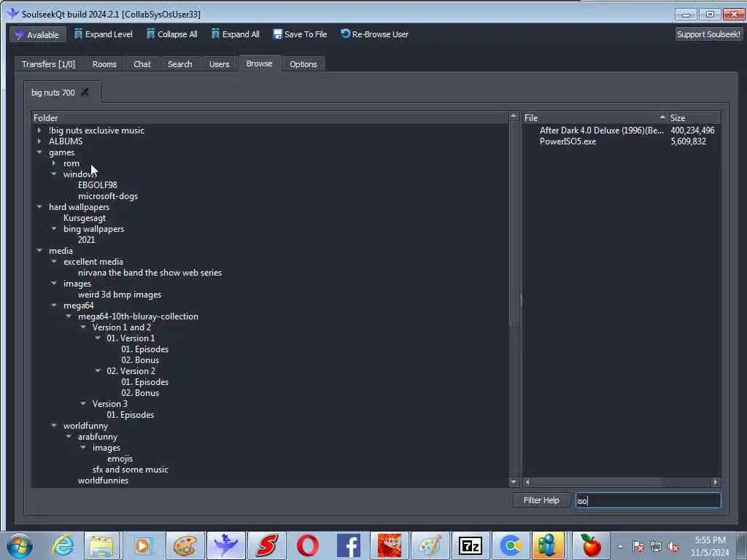Click the Available status button
This screenshot has width=747, height=560.
point(38,34)
